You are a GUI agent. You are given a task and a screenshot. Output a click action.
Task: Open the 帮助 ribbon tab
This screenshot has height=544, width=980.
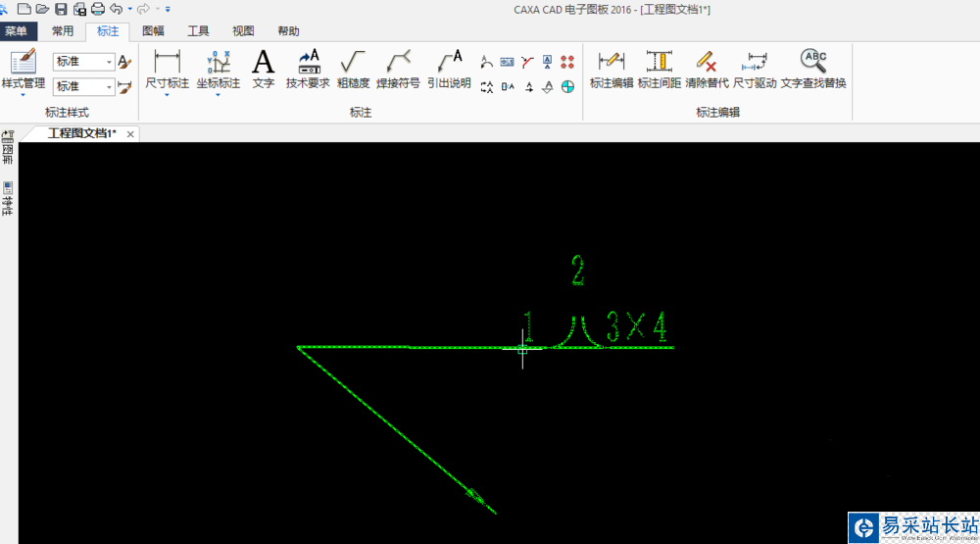tap(288, 31)
